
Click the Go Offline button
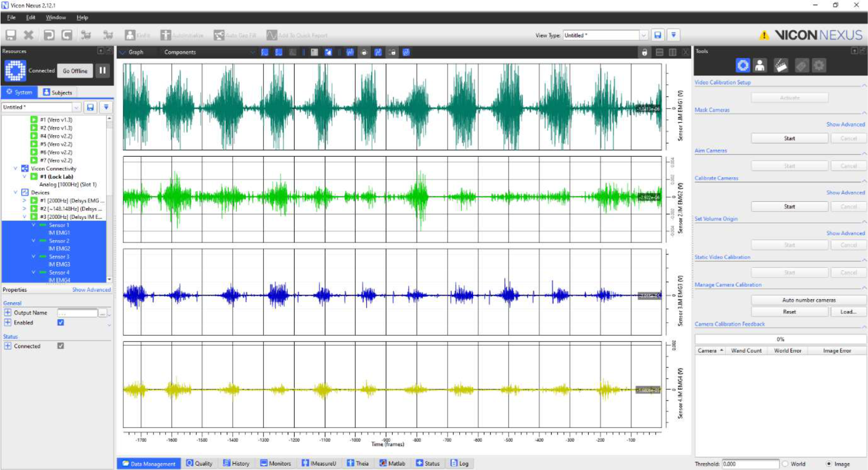75,71
